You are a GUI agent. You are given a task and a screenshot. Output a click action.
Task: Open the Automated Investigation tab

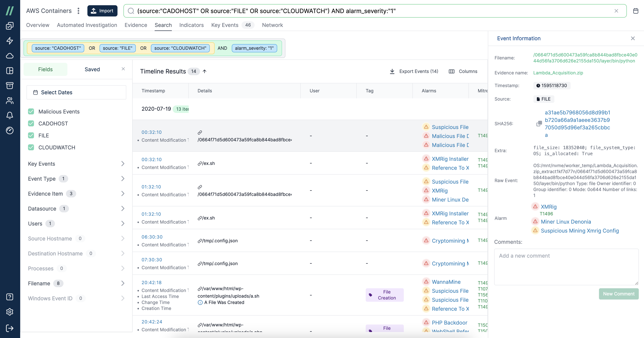click(87, 25)
